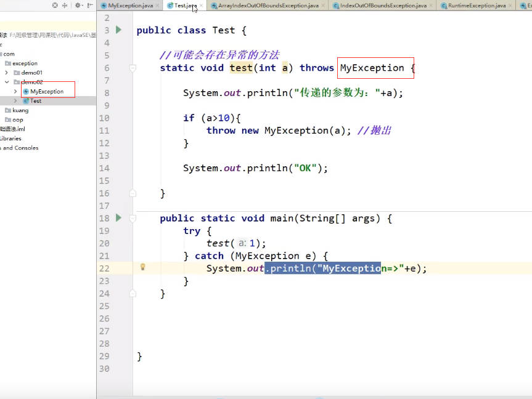Image resolution: width=532 pixels, height=399 pixels.
Task: Click the collapse all icon in project toolbar
Action: (x=65, y=6)
